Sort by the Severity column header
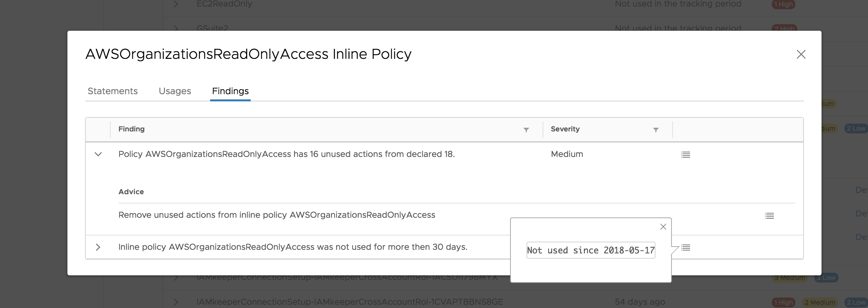Image resolution: width=868 pixels, height=308 pixels. coord(565,129)
